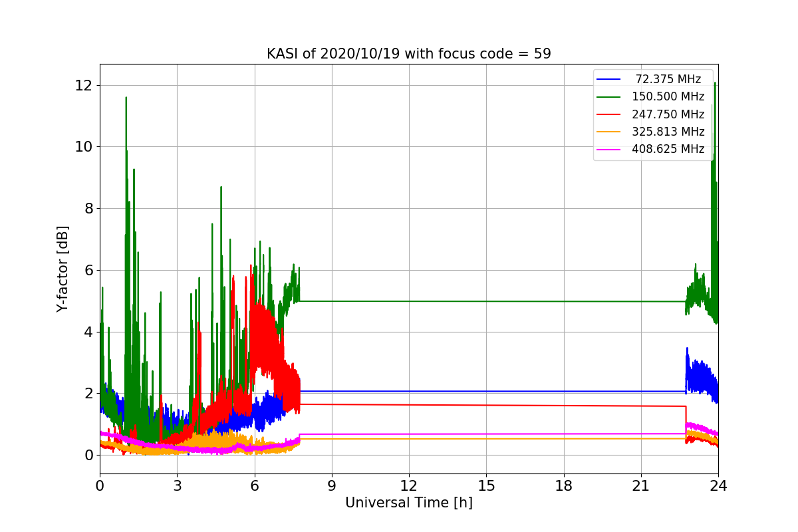This screenshot has width=798, height=532.
Task: Click the chart title 'KASI of 2020/10/19 with focus code = 59'
Action: (409, 54)
